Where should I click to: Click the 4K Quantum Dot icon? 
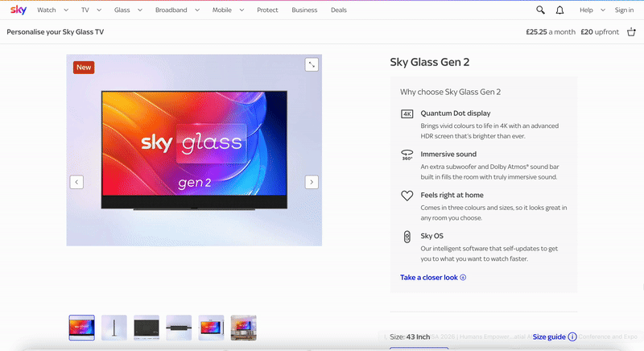(407, 114)
